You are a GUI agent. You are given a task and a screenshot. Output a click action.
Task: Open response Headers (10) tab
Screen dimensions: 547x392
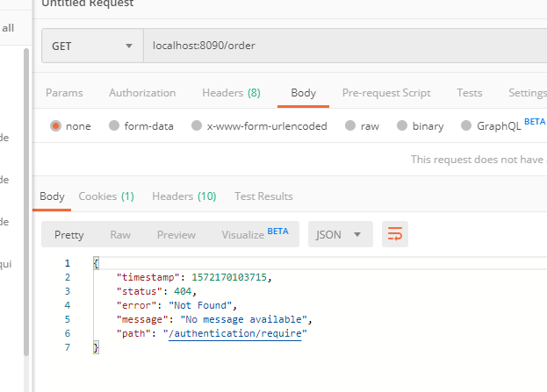click(184, 196)
